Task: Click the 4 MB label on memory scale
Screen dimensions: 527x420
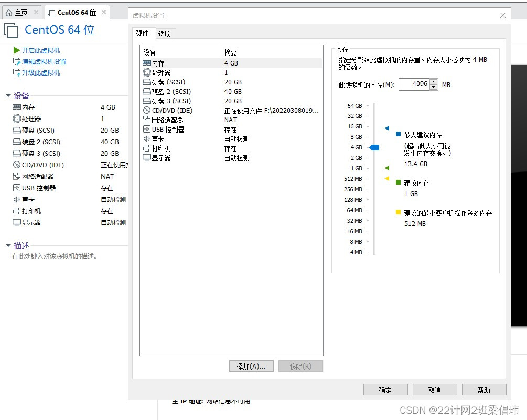Action: click(x=356, y=252)
